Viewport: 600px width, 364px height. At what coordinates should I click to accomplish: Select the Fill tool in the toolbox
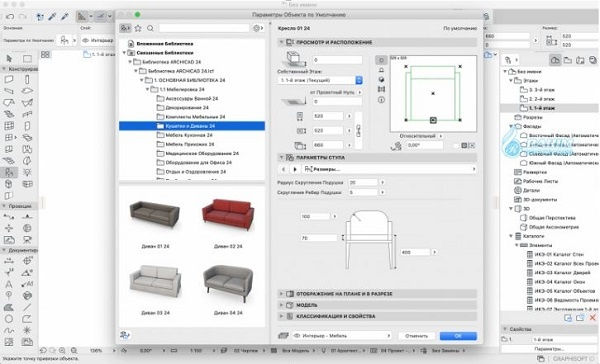(9, 307)
